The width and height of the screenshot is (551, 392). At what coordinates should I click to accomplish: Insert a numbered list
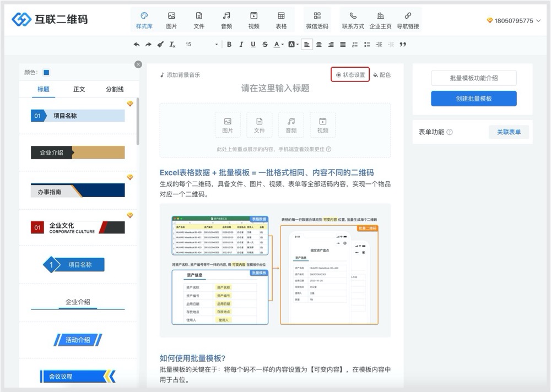coord(355,44)
